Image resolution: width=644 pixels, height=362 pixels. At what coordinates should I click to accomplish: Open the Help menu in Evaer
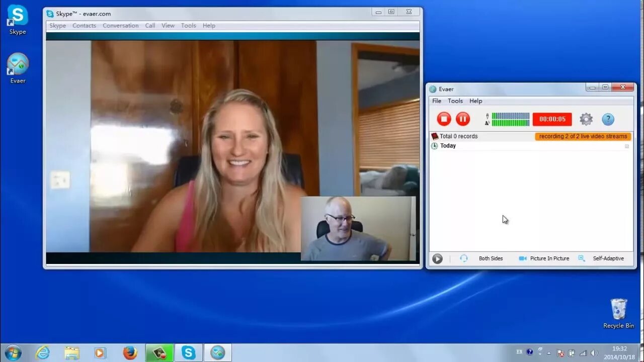click(x=476, y=101)
